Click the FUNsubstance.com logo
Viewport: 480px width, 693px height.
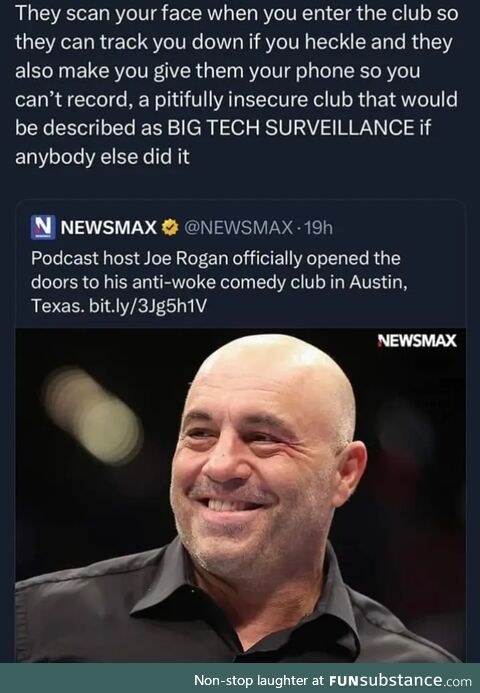(400, 680)
